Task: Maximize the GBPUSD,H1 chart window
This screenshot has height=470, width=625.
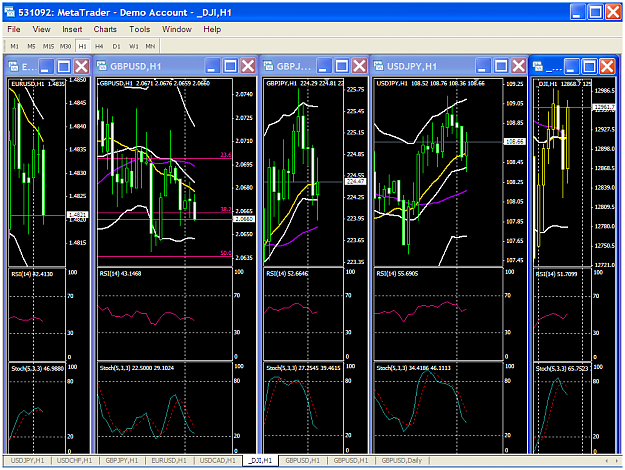Action: point(230,66)
